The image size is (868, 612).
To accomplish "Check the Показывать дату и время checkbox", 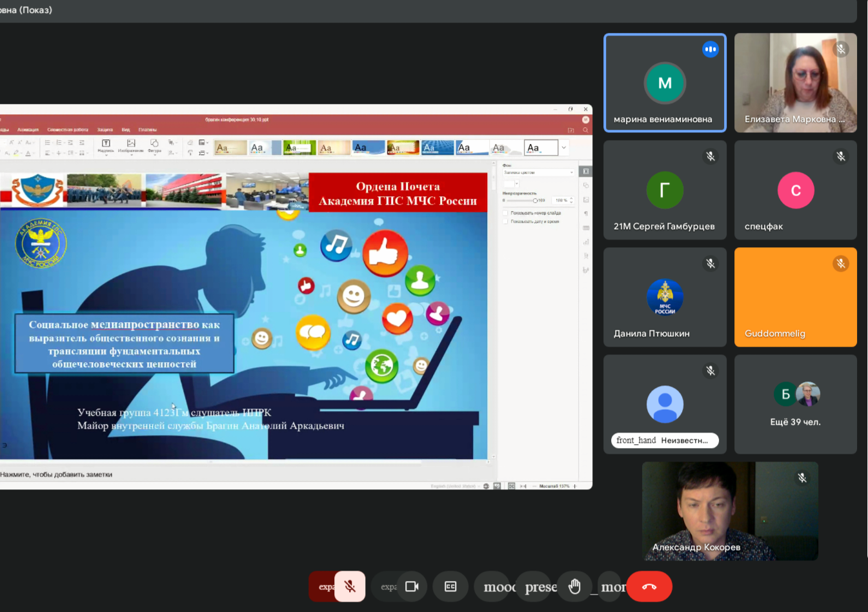I will 505,221.
